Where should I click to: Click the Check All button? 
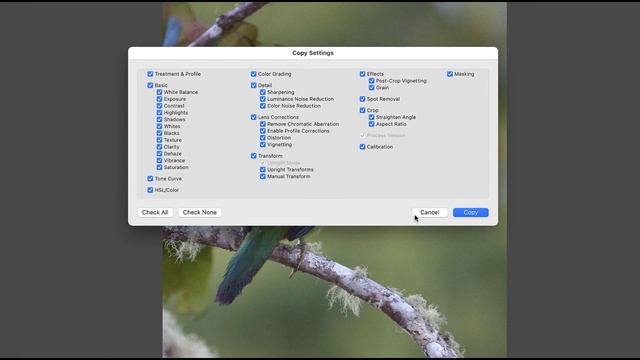pyautogui.click(x=155, y=212)
